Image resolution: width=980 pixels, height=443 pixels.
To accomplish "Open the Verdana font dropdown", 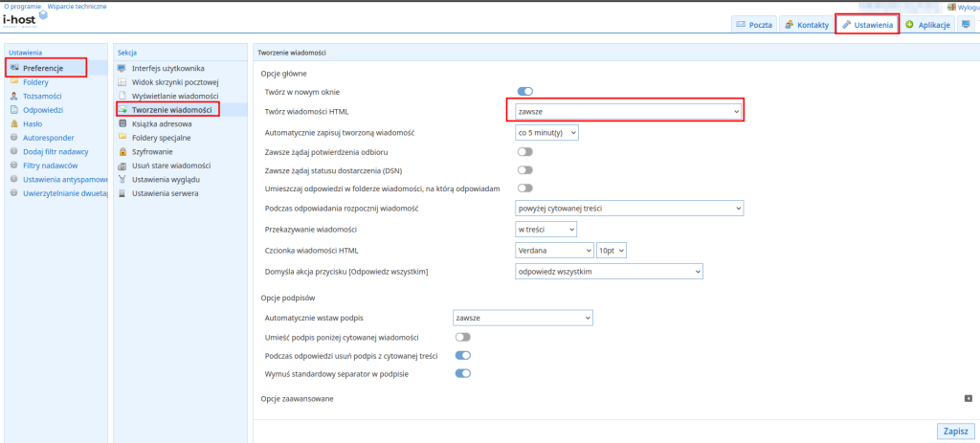I will pos(553,251).
